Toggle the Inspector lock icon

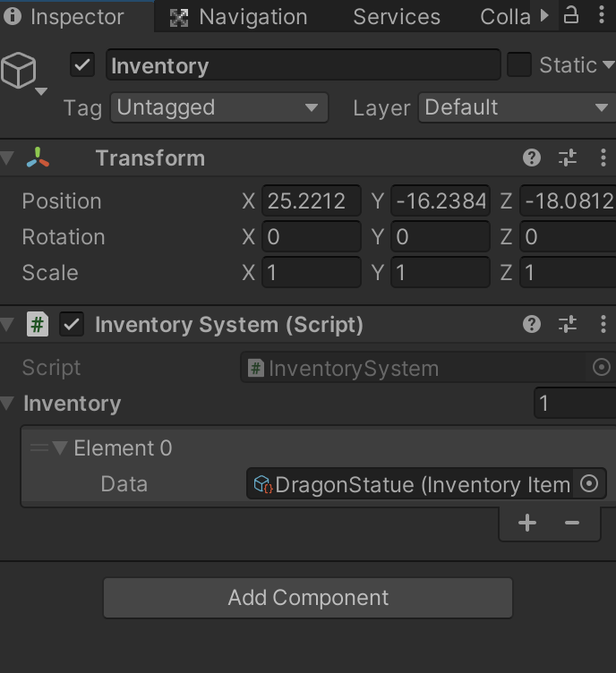571,16
